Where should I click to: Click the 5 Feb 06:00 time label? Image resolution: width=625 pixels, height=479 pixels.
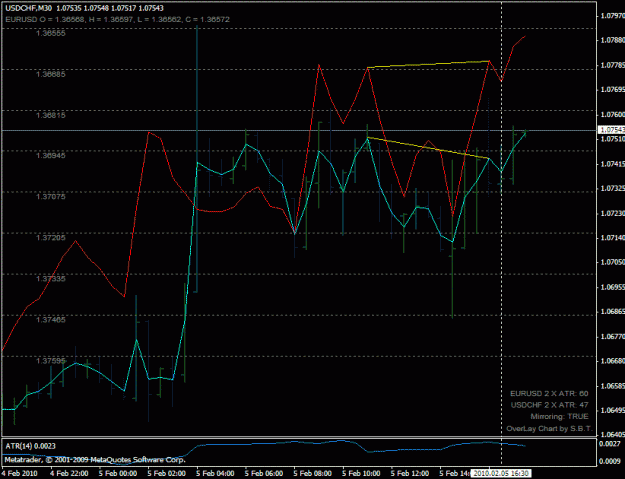coord(264,473)
